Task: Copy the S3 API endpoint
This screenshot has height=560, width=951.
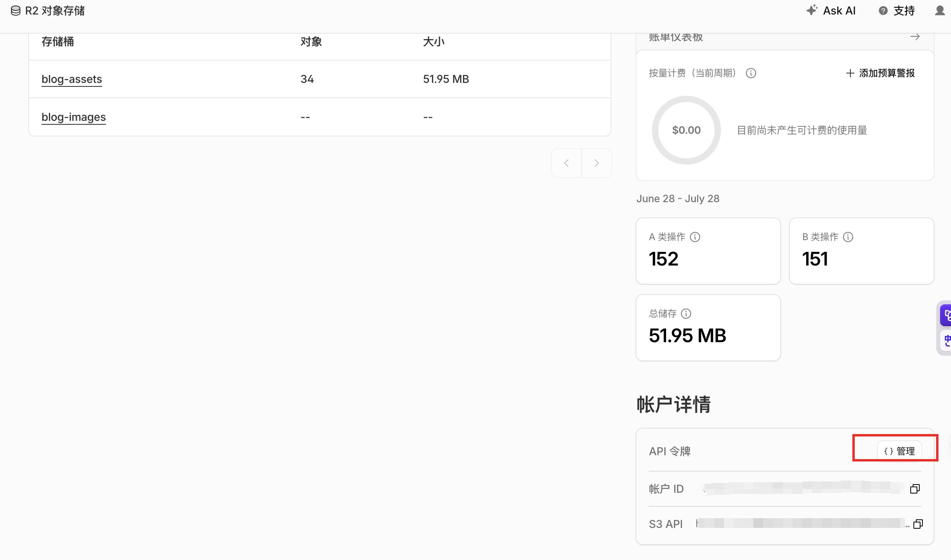Action: coord(918,524)
